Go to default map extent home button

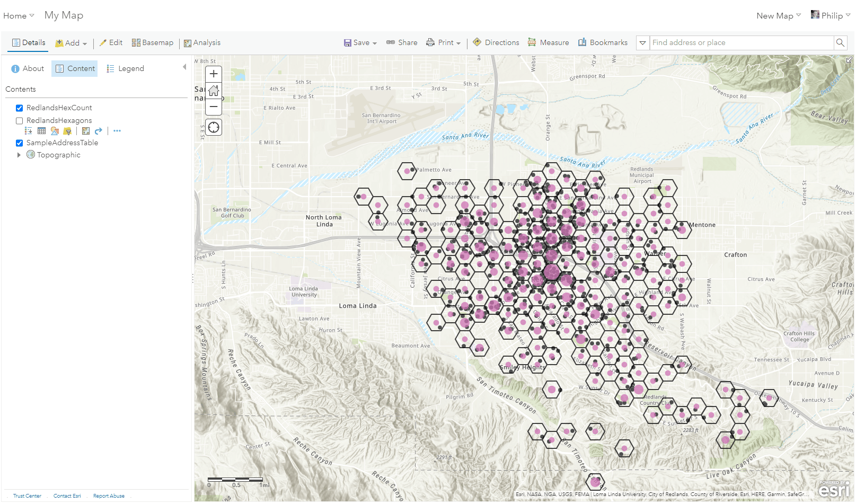click(x=214, y=90)
